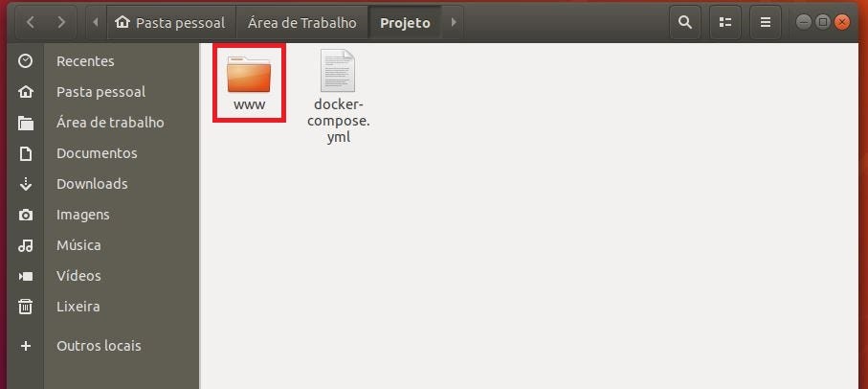Go forward with the right arrow
Viewport: 868px width, 389px height.
[61, 22]
